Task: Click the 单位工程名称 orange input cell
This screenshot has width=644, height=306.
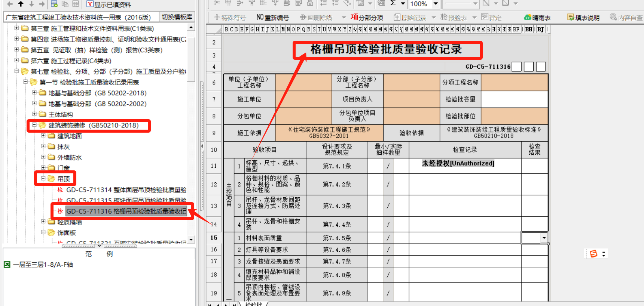Action: [303, 83]
